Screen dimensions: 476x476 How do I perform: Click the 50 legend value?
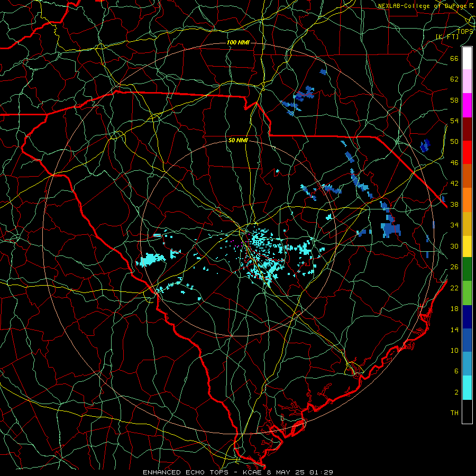[454, 142]
